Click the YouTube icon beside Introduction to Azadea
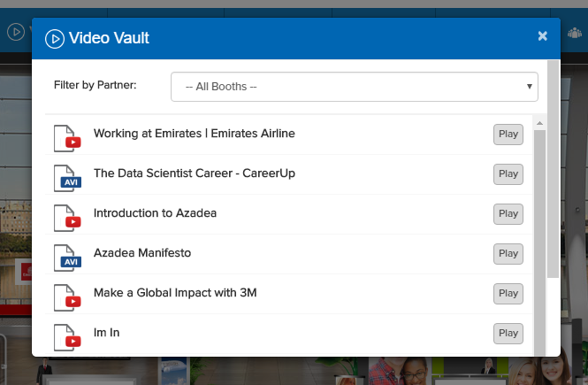 coord(67,216)
